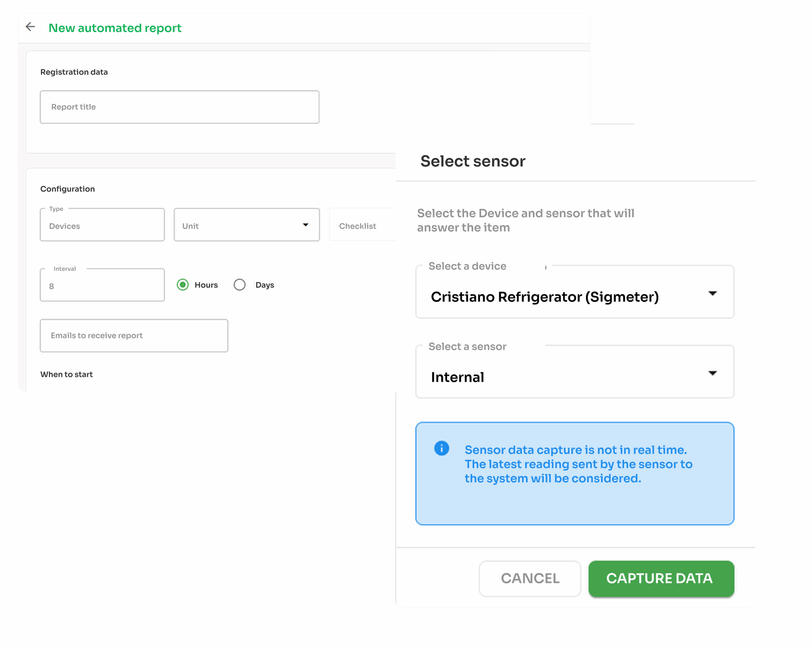The width and height of the screenshot is (812, 650).
Task: Focus the Emails to receive report field
Action: pyautogui.click(x=134, y=335)
